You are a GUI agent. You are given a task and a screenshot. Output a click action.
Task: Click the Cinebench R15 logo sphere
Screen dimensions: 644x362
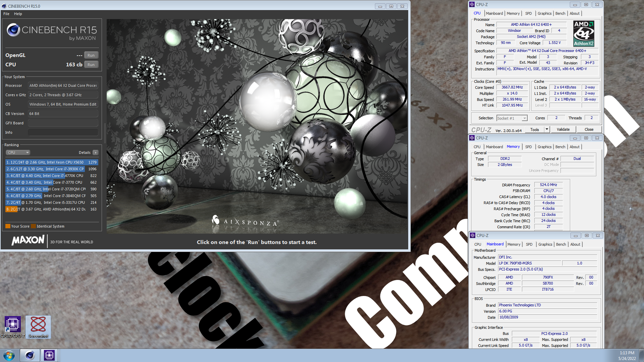point(13,30)
